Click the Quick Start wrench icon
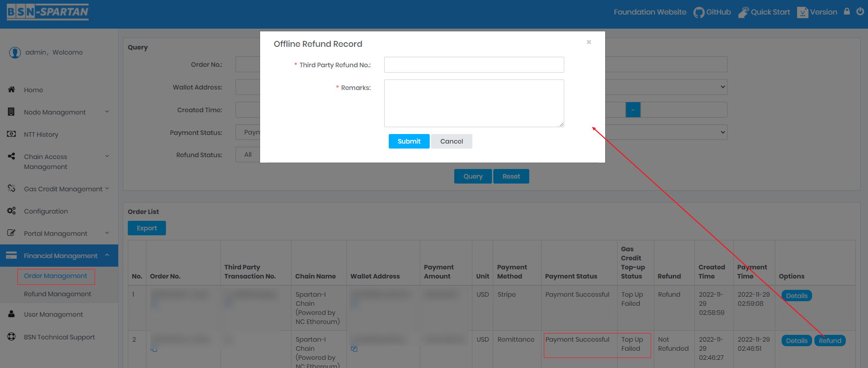Viewport: 868px width, 368px height. [743, 12]
